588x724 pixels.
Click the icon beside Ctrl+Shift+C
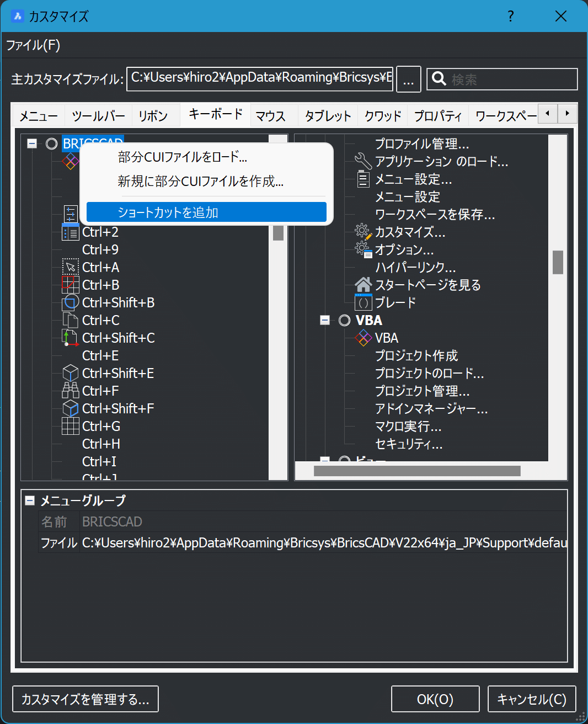pyautogui.click(x=71, y=338)
